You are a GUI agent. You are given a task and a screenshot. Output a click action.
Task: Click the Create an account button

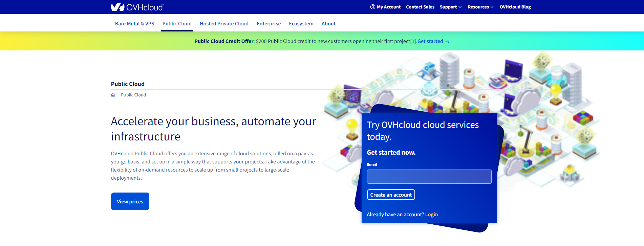pyautogui.click(x=391, y=195)
